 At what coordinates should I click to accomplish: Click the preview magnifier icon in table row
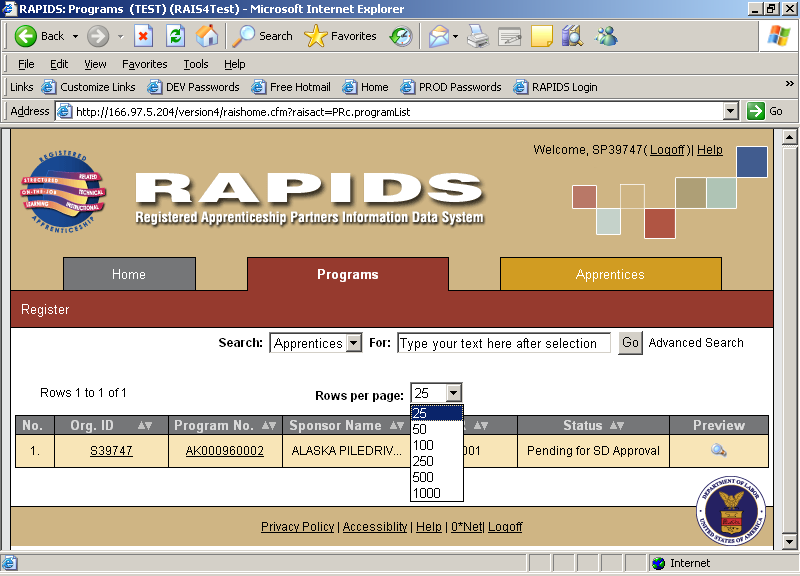[718, 451]
